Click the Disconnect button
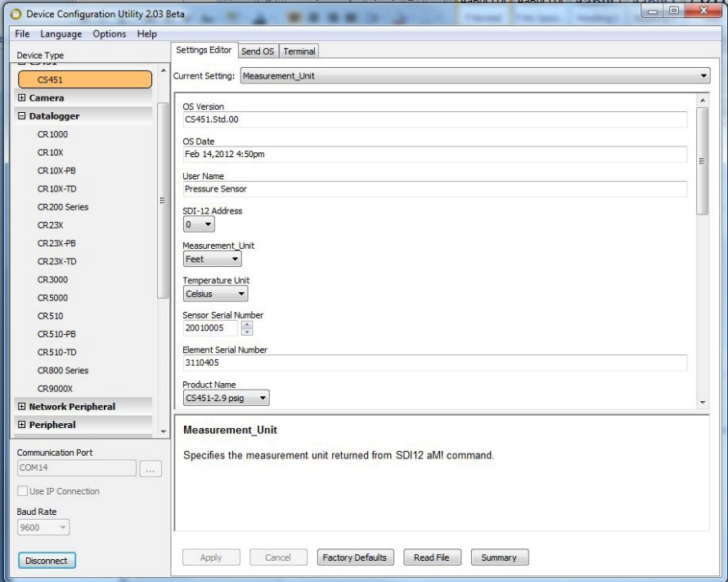The height and width of the screenshot is (582, 728). (47, 560)
